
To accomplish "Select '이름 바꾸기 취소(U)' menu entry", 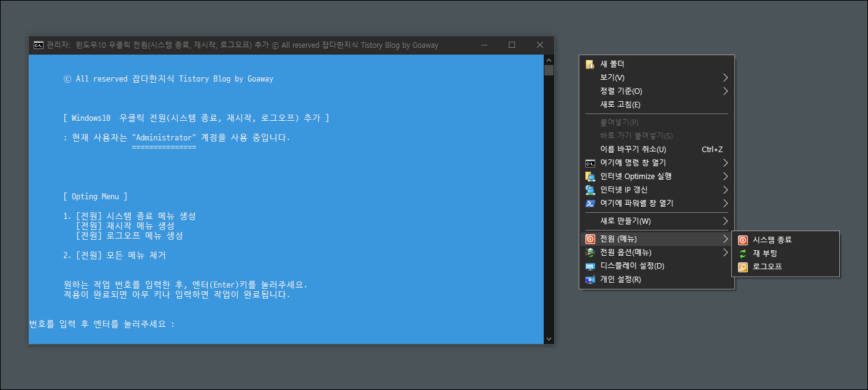I will pyautogui.click(x=657, y=150).
